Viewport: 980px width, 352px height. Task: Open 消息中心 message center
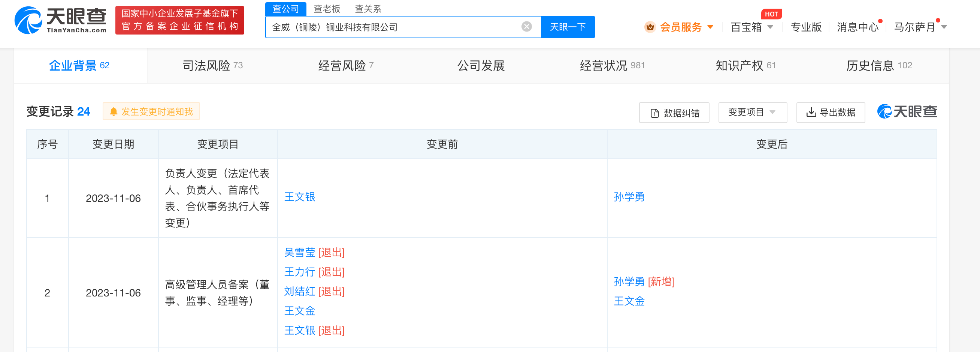[x=857, y=27]
